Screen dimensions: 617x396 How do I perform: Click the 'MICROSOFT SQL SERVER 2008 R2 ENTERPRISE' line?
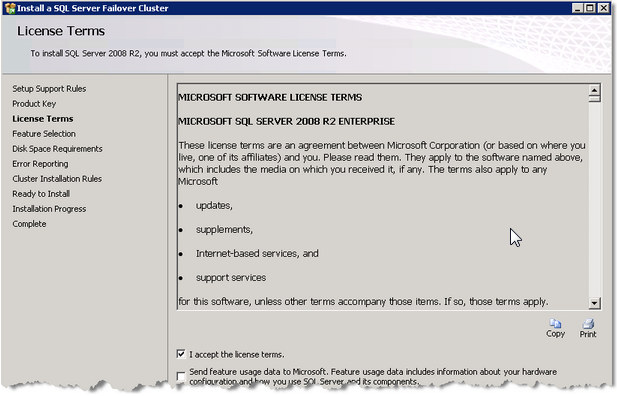point(286,121)
